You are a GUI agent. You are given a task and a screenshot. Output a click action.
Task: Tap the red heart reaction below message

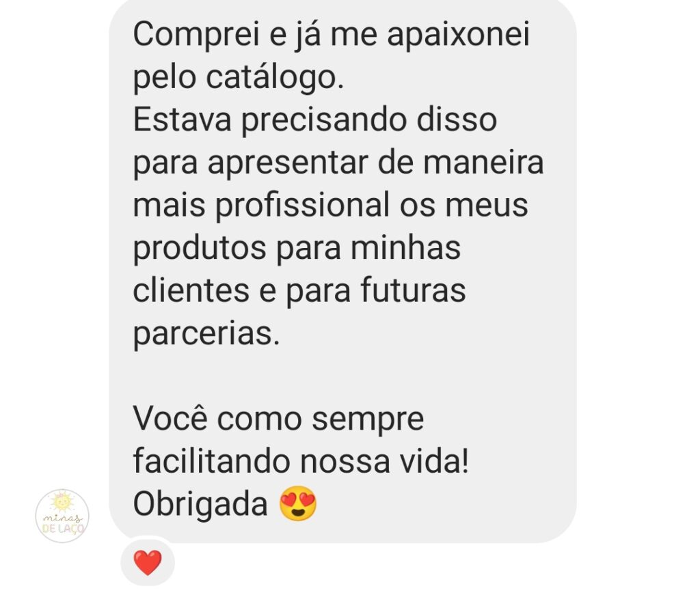point(148,562)
